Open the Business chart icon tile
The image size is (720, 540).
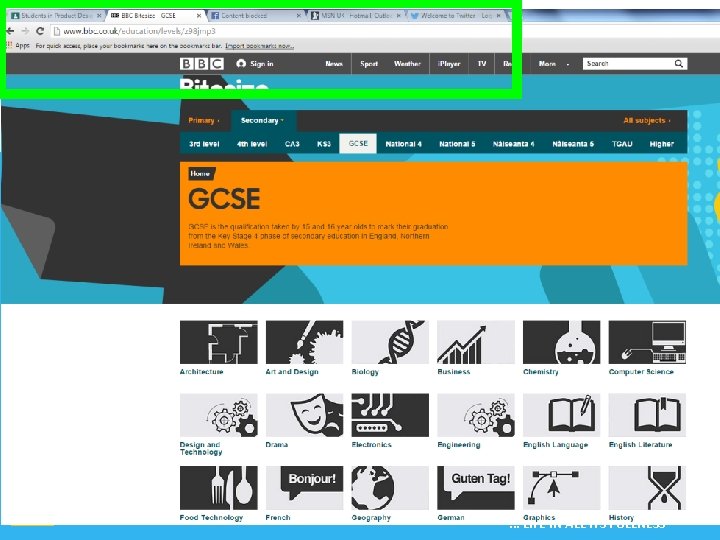coord(476,342)
